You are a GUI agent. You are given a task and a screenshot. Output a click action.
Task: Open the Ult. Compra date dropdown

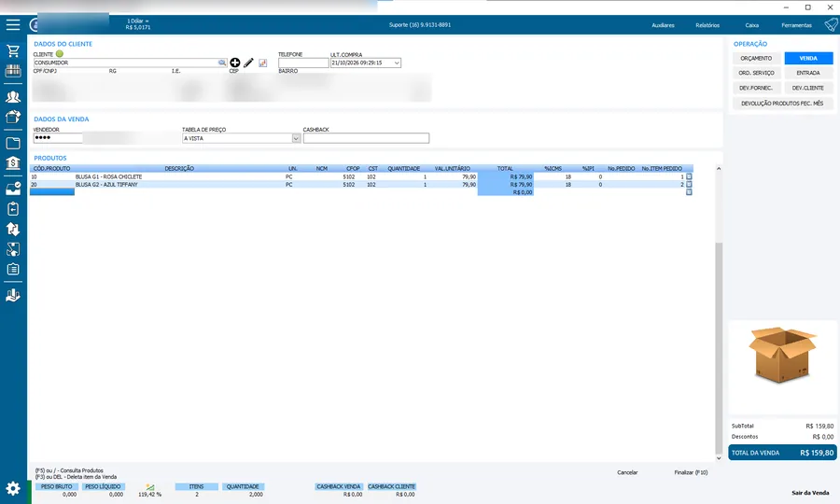click(397, 63)
